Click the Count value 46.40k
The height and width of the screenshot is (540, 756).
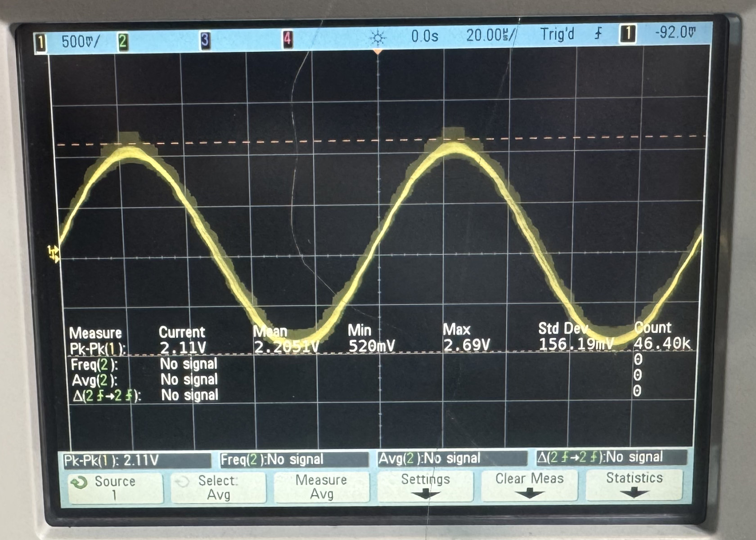[x=662, y=344]
